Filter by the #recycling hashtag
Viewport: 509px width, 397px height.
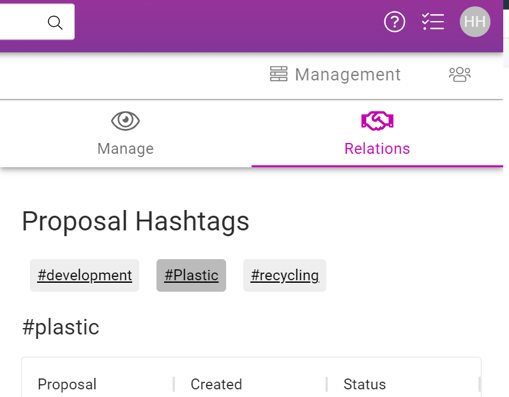[285, 275]
